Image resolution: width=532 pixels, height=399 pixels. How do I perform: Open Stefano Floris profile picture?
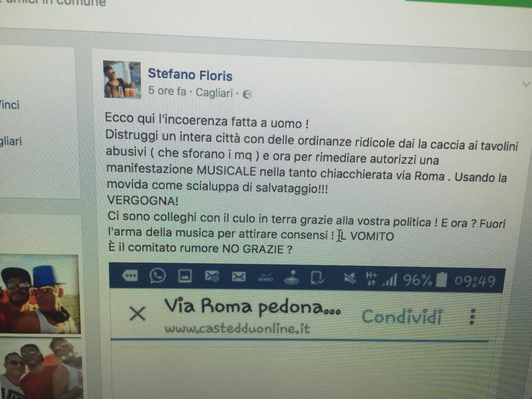pyautogui.click(x=122, y=79)
